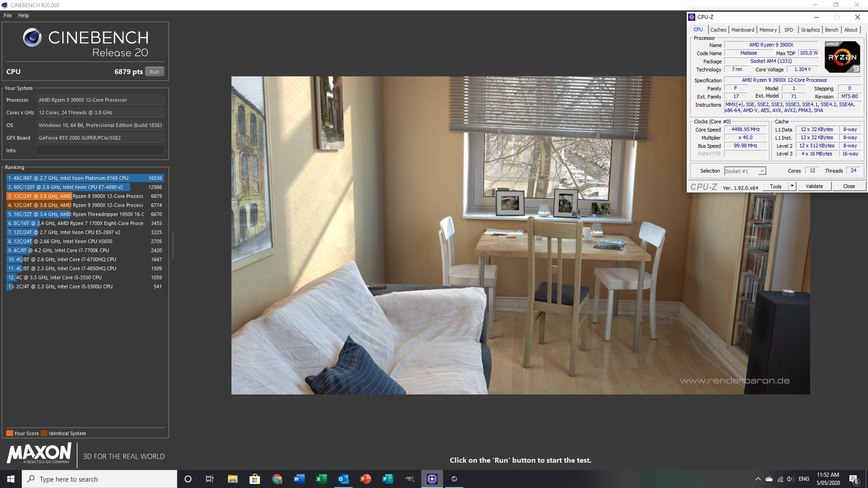This screenshot has height=488, width=868.
Task: Select the Core i5-3550 ranking row
Action: click(x=85, y=277)
